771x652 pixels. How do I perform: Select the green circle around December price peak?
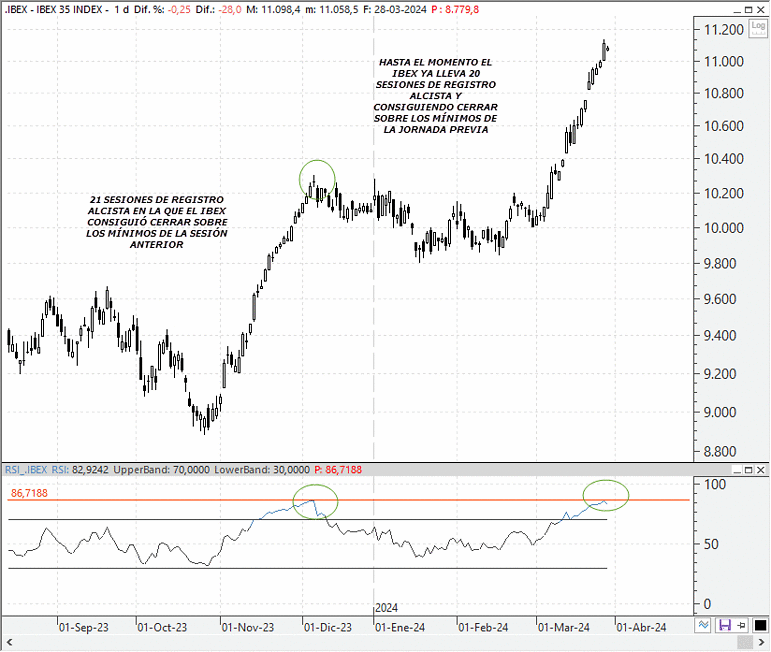coord(317,179)
